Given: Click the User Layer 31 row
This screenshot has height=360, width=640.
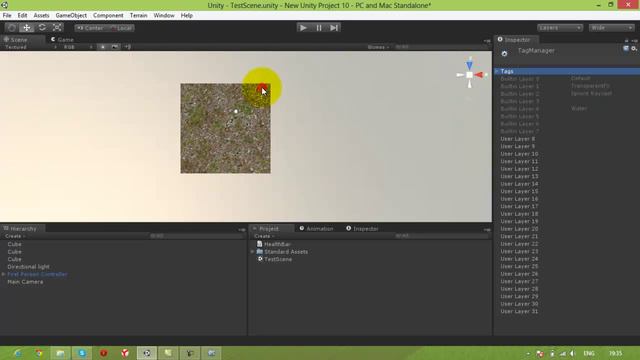Looking at the screenshot, I should coord(567,311).
